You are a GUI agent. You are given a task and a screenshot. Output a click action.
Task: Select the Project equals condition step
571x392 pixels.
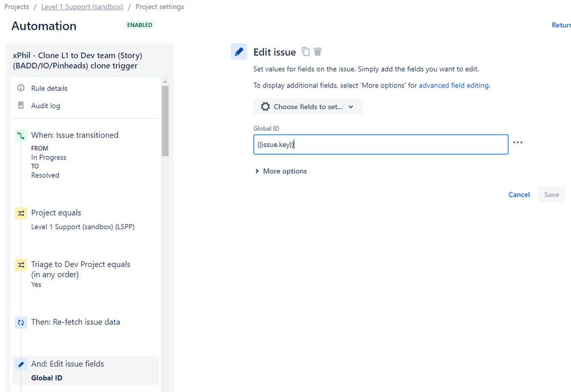pos(56,213)
